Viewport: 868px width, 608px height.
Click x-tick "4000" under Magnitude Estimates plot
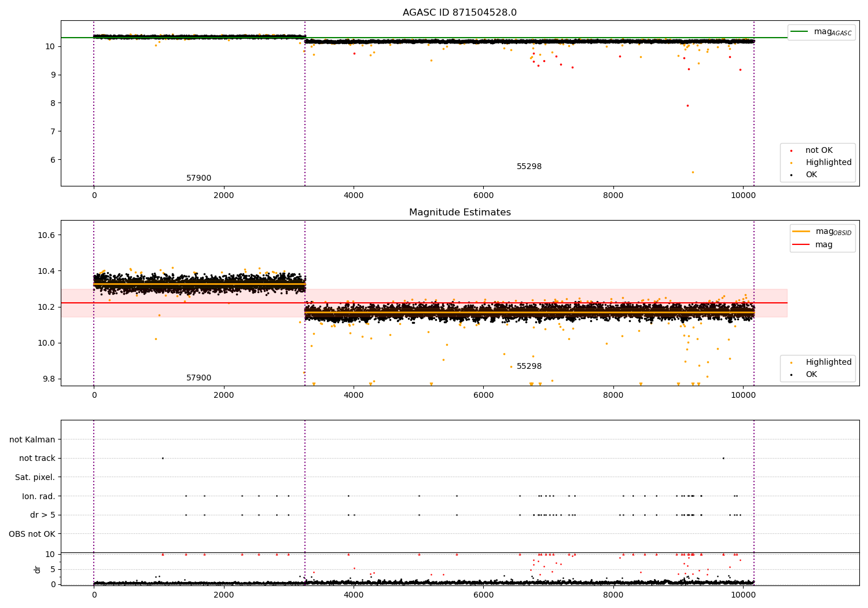tap(354, 395)
